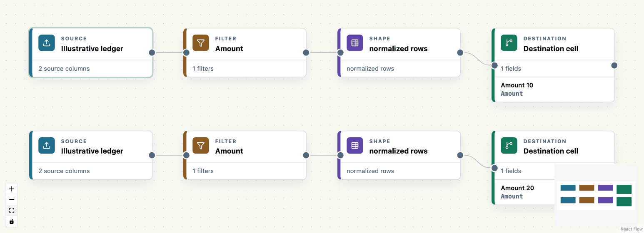This screenshot has height=233, width=644.
Task: Click the table icon in the Amount 10 flow shape node
Action: 355,43
